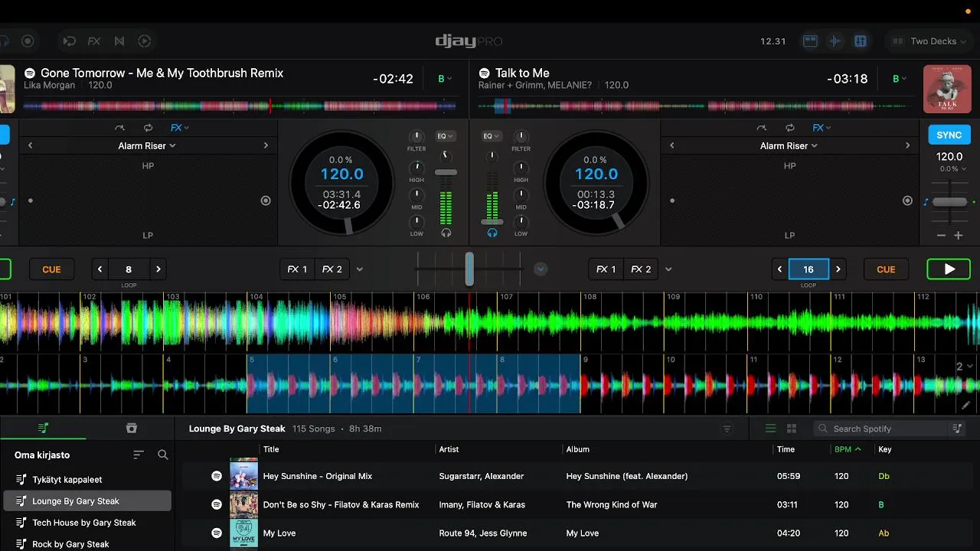Click the FX pad target circle on right deck

(907, 201)
